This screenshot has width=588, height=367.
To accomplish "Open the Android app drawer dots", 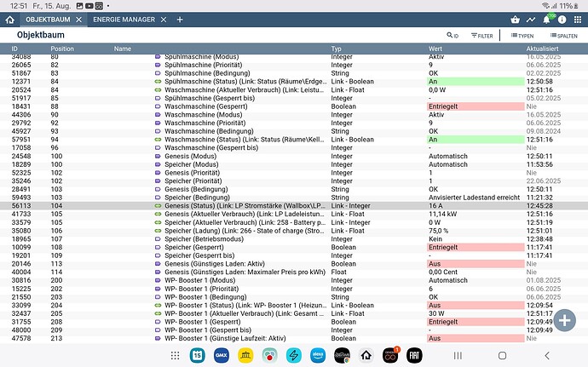I will pos(176,355).
